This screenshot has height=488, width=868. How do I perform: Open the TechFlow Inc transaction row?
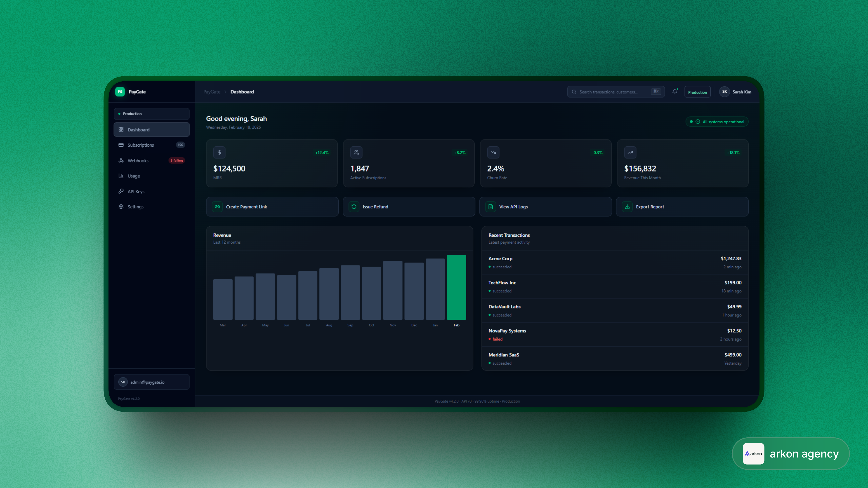pos(615,286)
